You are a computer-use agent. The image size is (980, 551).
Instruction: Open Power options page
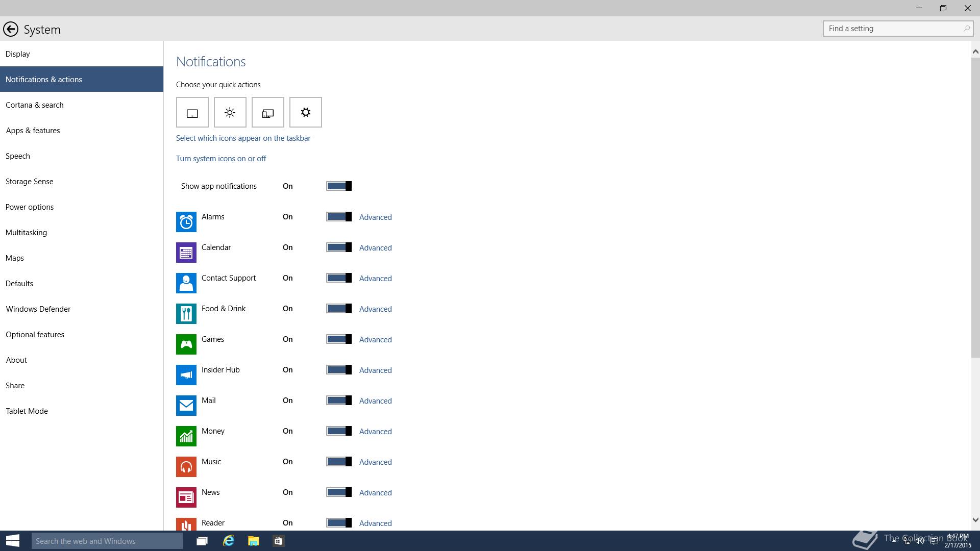click(x=82, y=207)
